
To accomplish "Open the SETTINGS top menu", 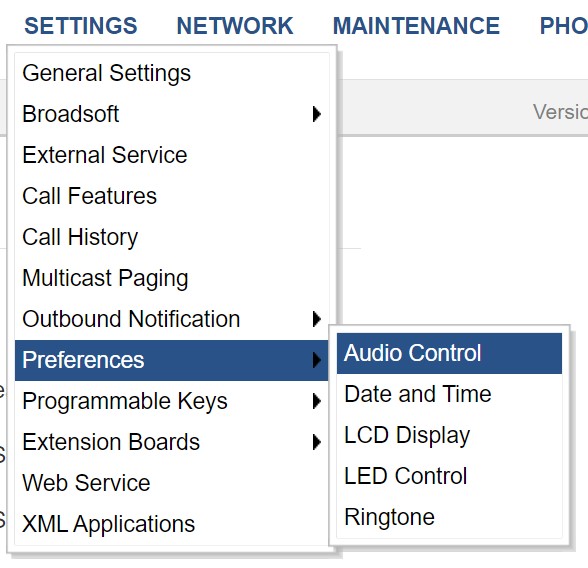I will [x=81, y=26].
